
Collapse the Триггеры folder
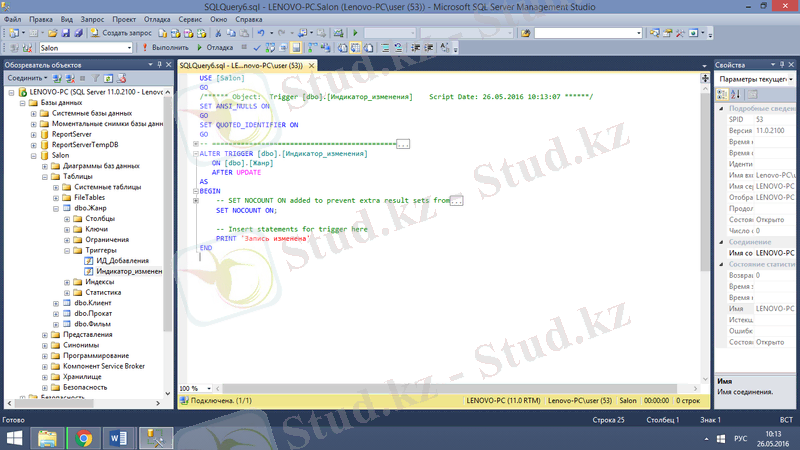click(67, 251)
